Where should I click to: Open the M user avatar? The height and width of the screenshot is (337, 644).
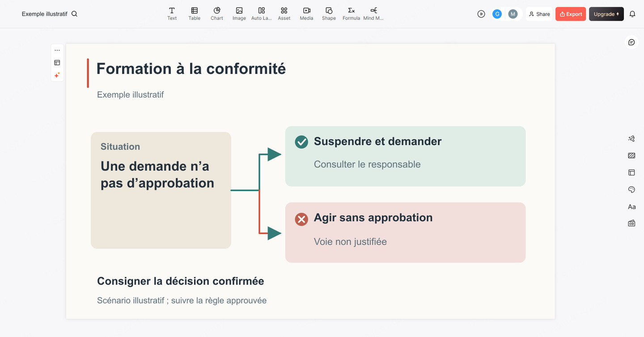click(x=513, y=14)
